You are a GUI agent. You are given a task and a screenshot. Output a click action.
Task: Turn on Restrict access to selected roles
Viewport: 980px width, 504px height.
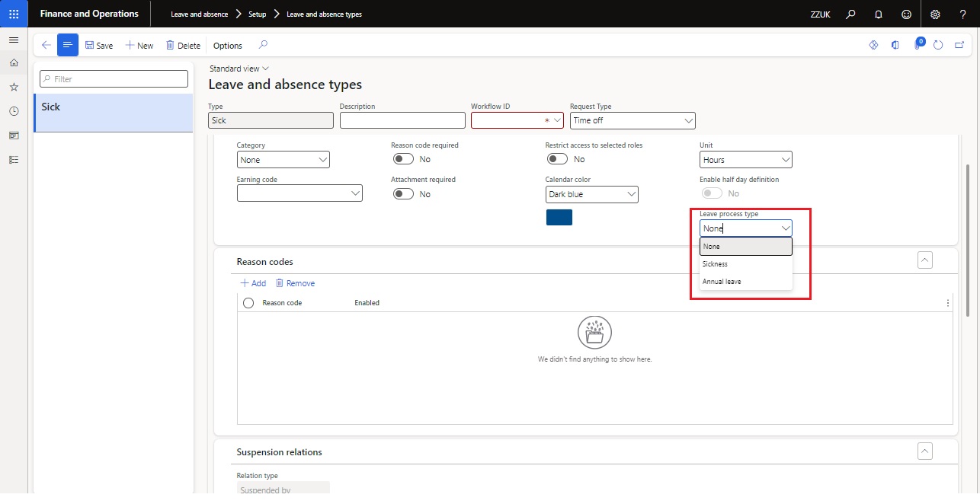point(557,158)
